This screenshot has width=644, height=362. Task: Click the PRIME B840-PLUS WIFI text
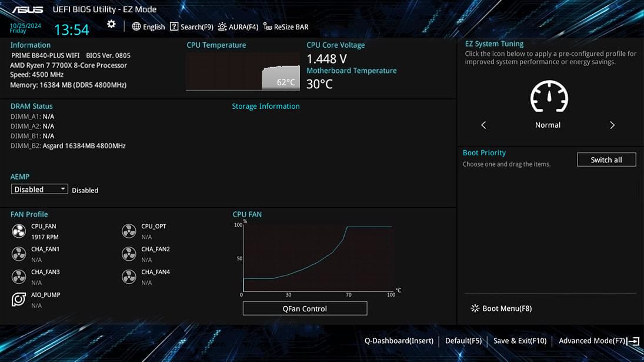[45, 55]
